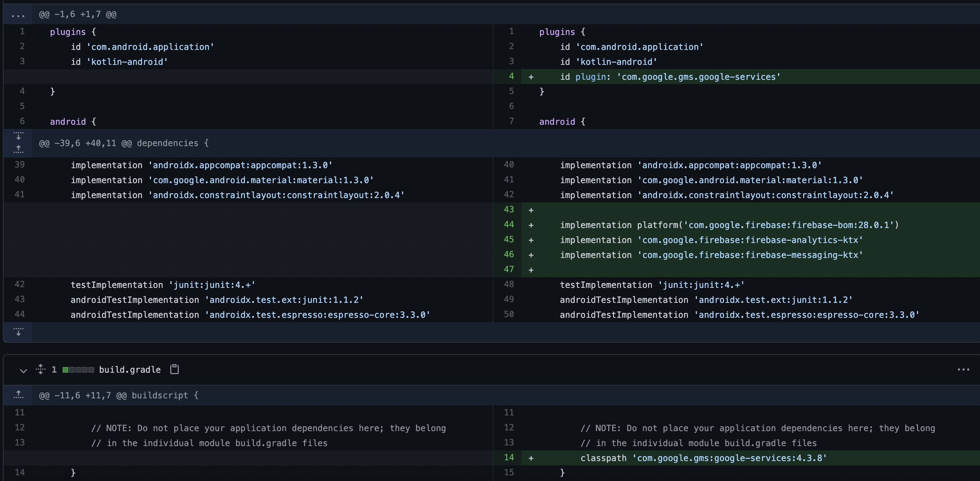
Task: Click plus marker on google-services plugin line
Action: (x=531, y=77)
